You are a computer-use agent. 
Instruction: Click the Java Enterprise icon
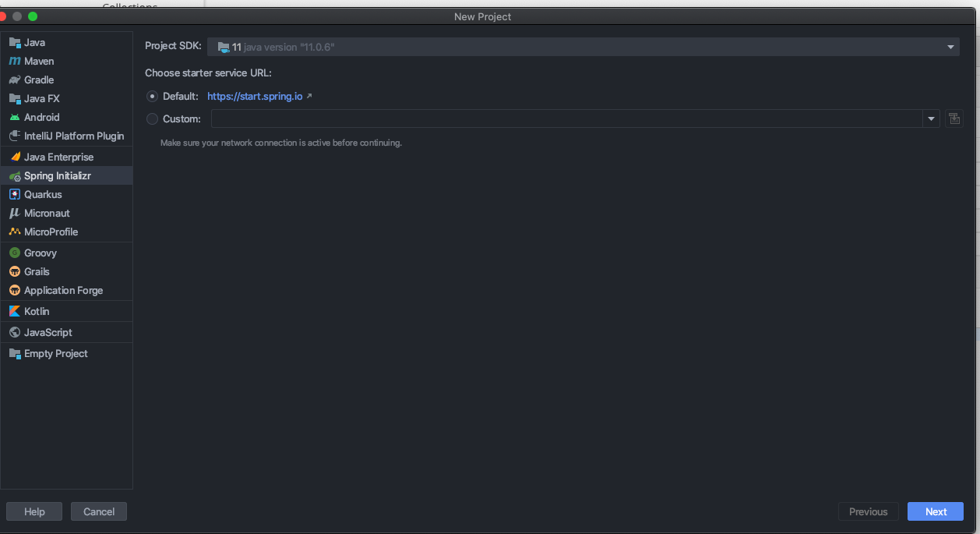click(x=15, y=157)
